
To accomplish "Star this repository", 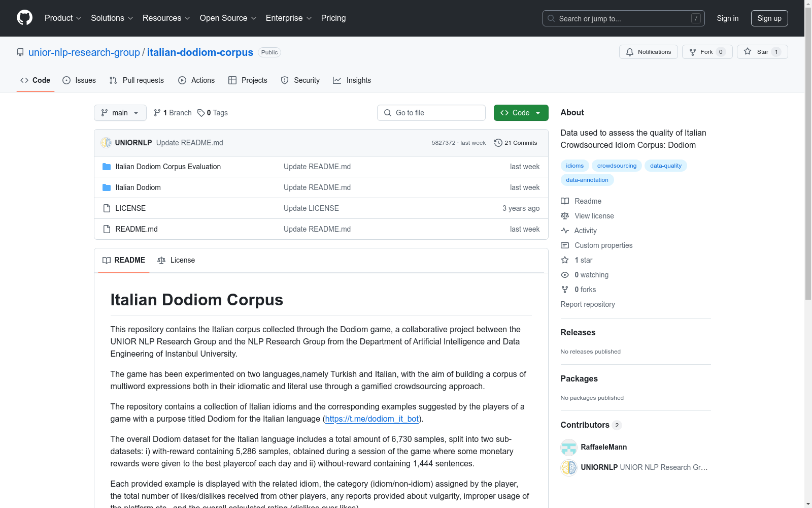I will (x=762, y=52).
